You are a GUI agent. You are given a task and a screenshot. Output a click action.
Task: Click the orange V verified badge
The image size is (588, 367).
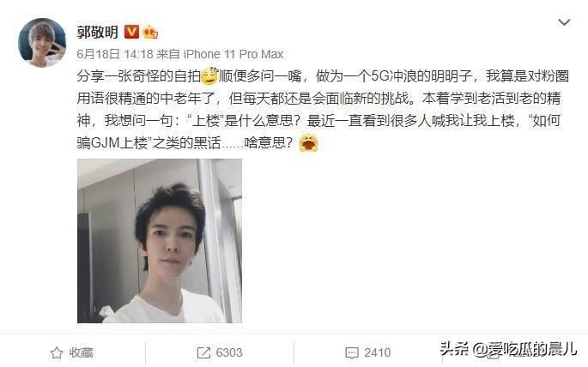click(x=131, y=33)
